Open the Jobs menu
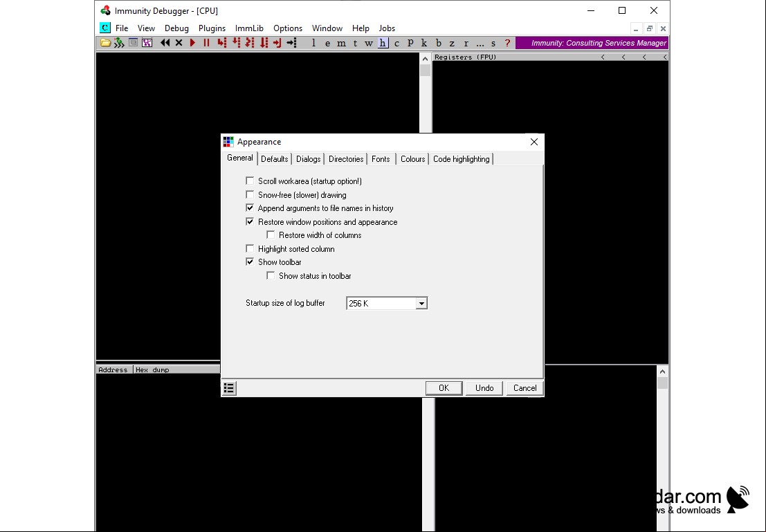 click(x=387, y=28)
